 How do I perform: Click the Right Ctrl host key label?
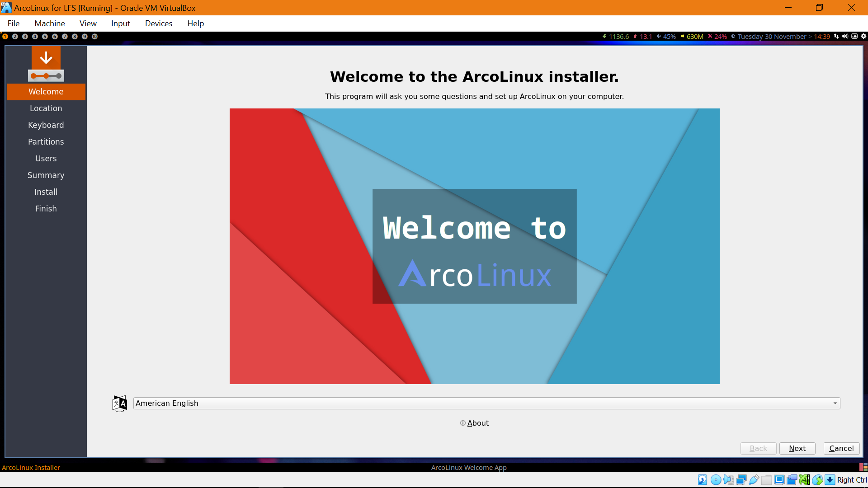click(x=852, y=480)
